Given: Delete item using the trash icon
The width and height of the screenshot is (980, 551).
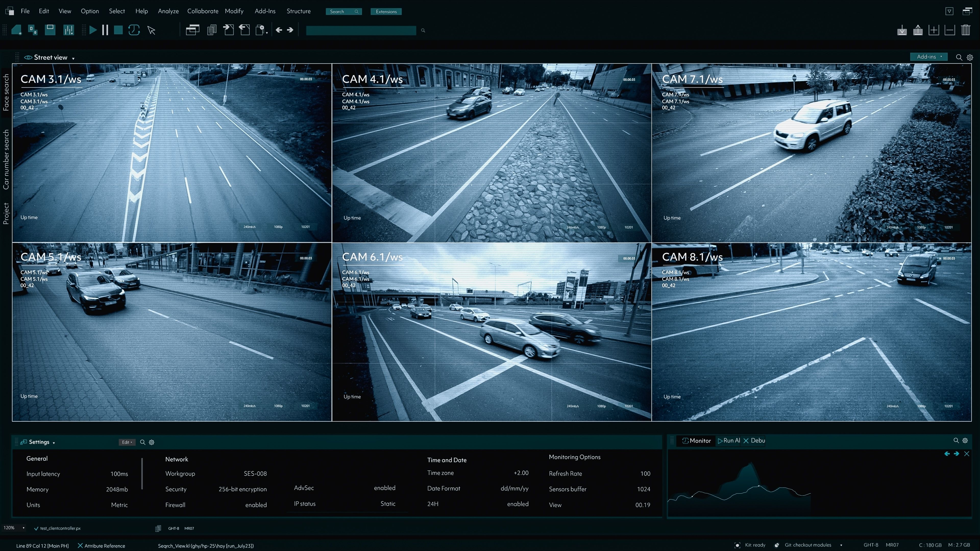Looking at the screenshot, I should click(x=966, y=30).
